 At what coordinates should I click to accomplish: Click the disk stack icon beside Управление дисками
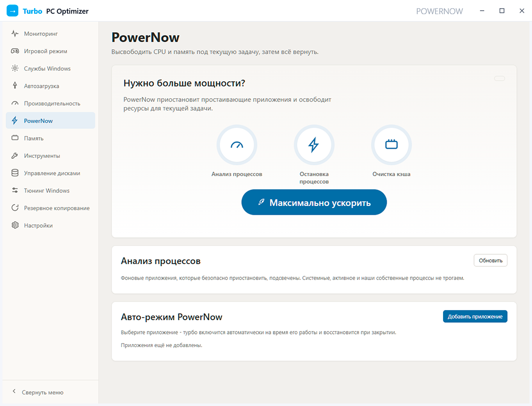click(x=15, y=173)
